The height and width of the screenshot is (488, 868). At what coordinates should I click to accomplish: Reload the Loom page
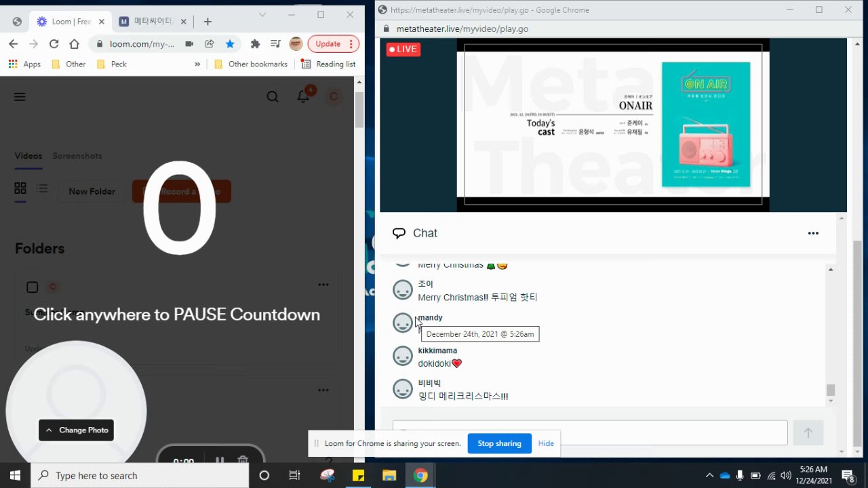point(54,44)
